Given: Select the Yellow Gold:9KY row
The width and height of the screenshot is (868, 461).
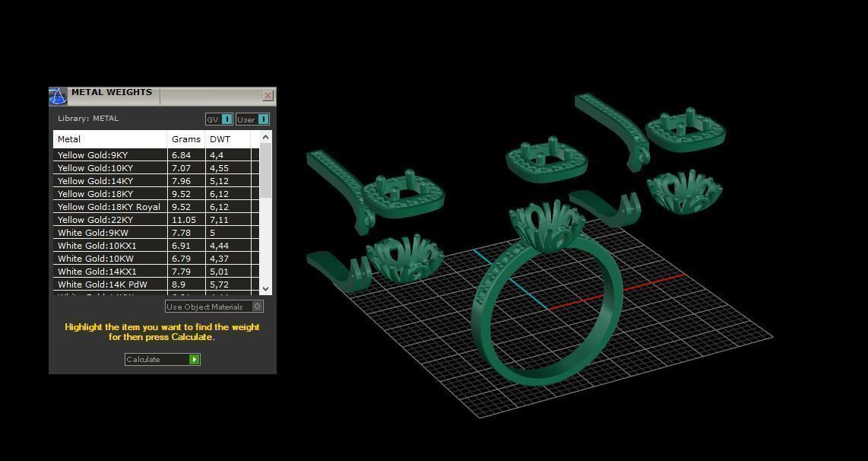Looking at the screenshot, I should point(156,155).
